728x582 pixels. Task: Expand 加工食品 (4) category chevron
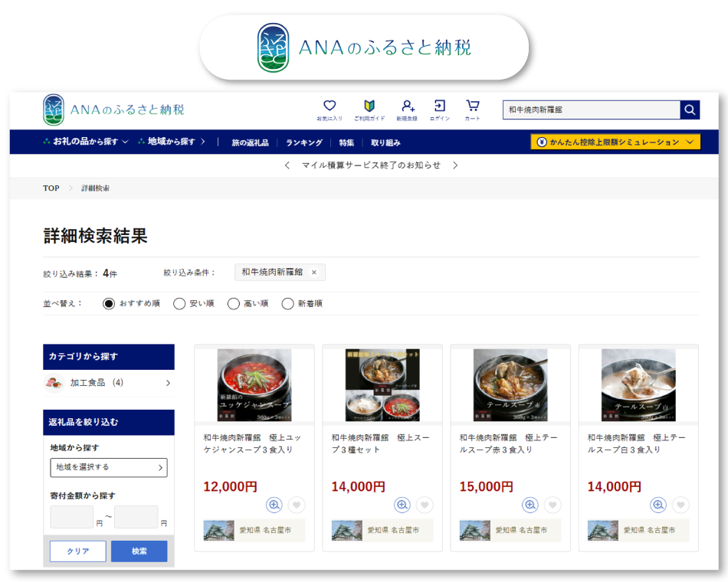168,383
